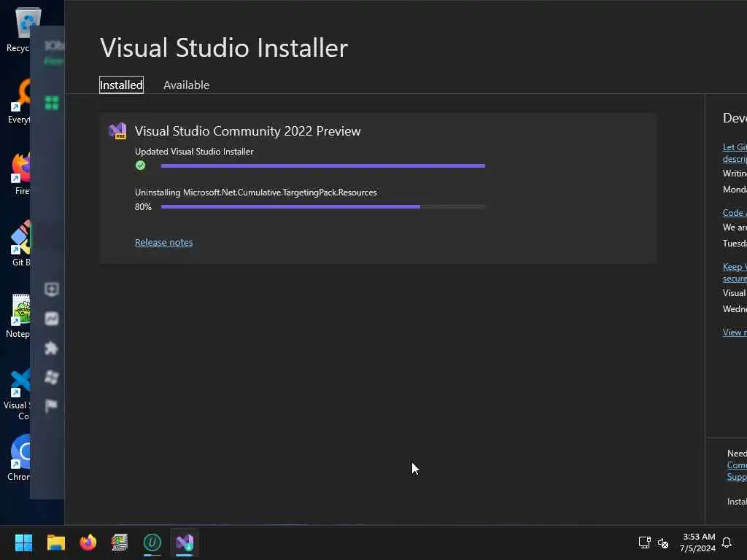Open the 'Comm' help link under Need
The width and height of the screenshot is (747, 560).
click(737, 465)
